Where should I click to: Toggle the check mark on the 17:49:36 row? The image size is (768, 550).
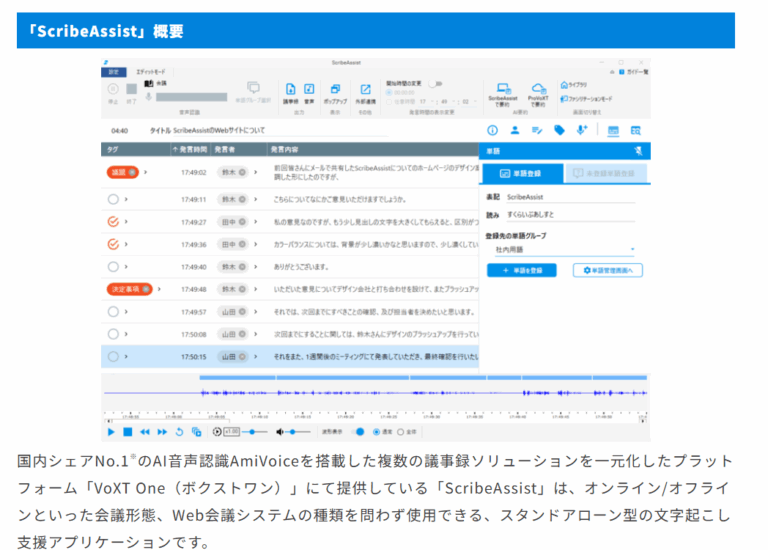113,244
